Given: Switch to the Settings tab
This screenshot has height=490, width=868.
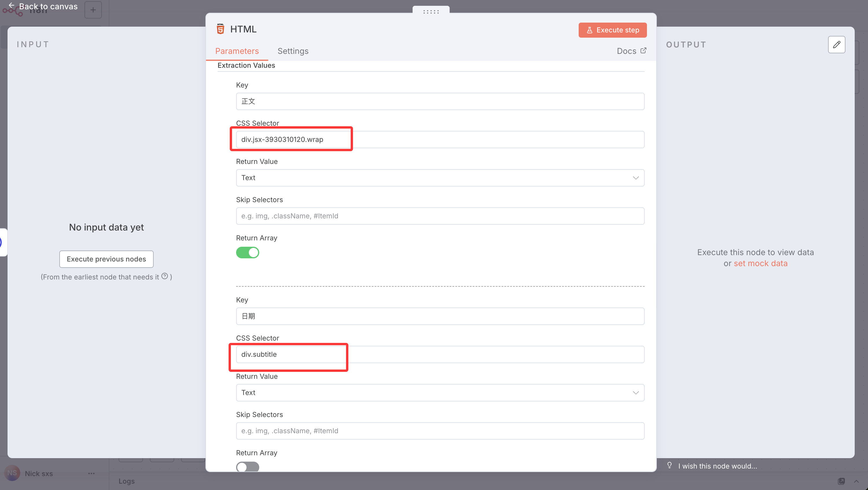Looking at the screenshot, I should (293, 51).
